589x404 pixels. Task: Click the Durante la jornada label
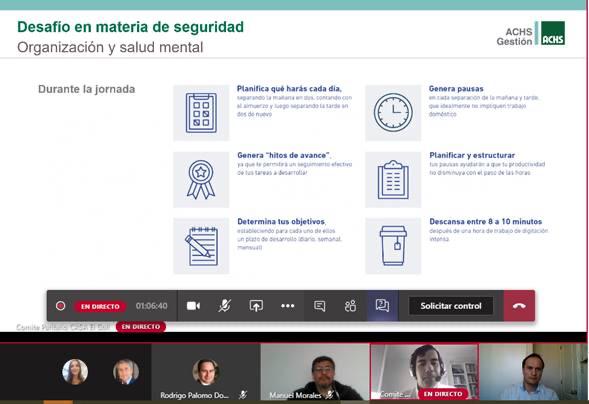(x=86, y=89)
